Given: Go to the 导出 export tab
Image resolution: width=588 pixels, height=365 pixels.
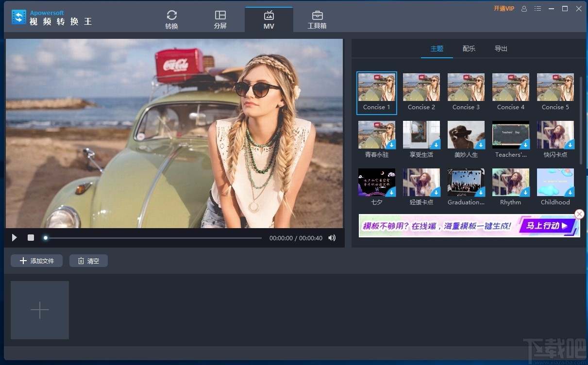Looking at the screenshot, I should point(501,49).
